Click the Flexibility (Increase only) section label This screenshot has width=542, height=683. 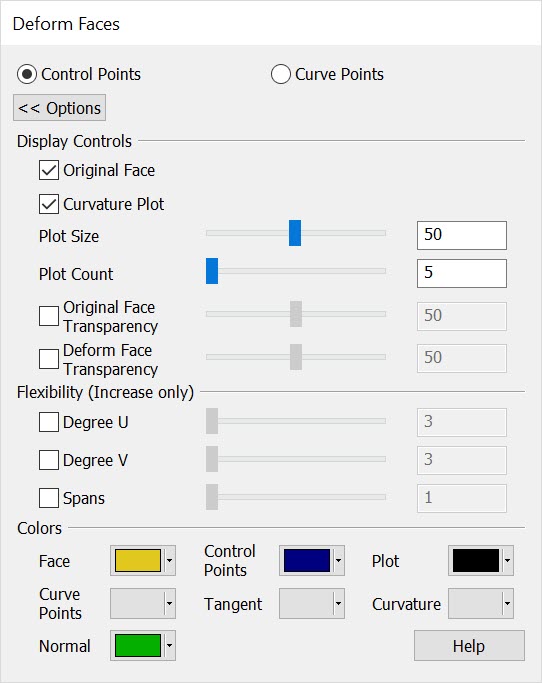[105, 392]
